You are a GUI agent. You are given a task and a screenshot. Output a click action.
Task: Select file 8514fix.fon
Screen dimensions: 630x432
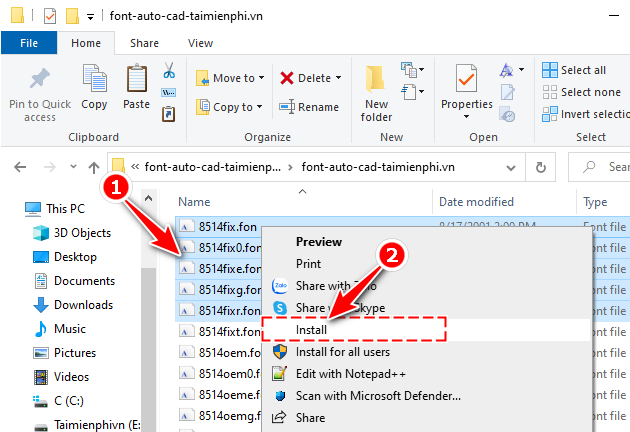pyautogui.click(x=227, y=227)
